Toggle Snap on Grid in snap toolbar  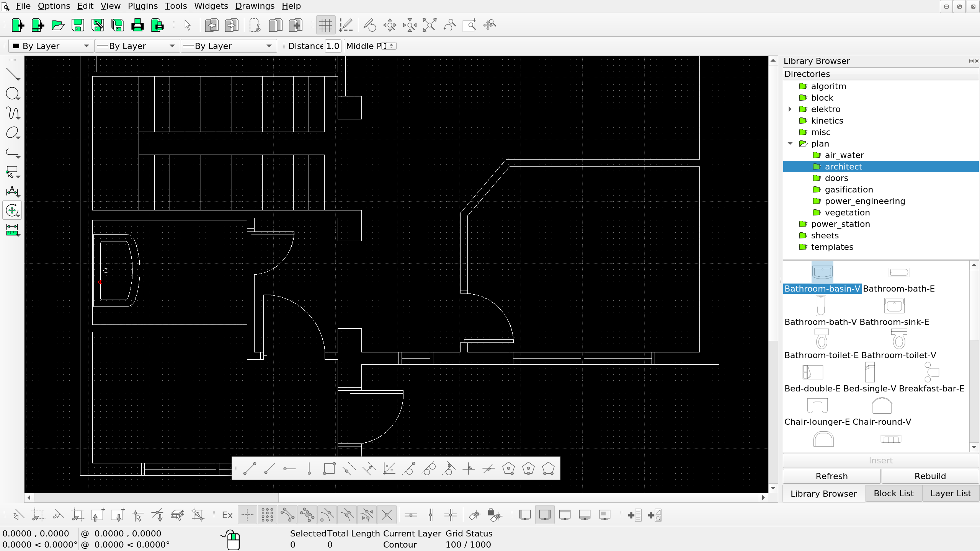point(267,515)
